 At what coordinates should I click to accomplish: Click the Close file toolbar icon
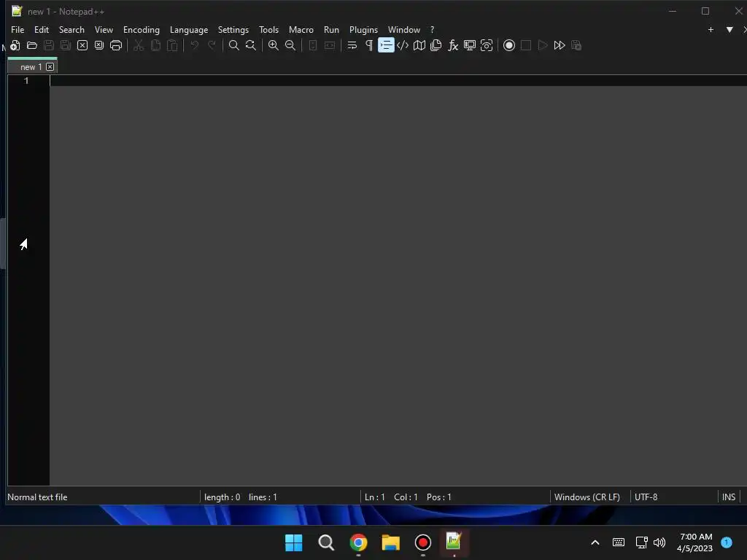[x=82, y=45]
